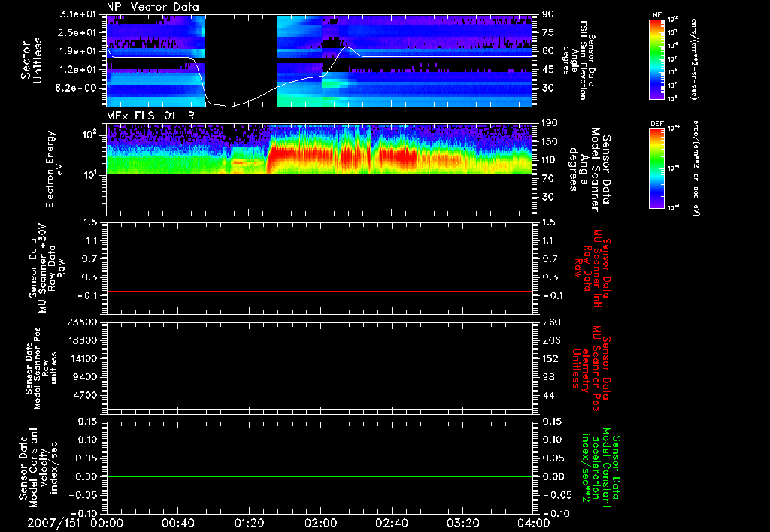Image resolution: width=770 pixels, height=532 pixels.
Task: Click the 9400 scanner position axis value
Action: (85, 377)
